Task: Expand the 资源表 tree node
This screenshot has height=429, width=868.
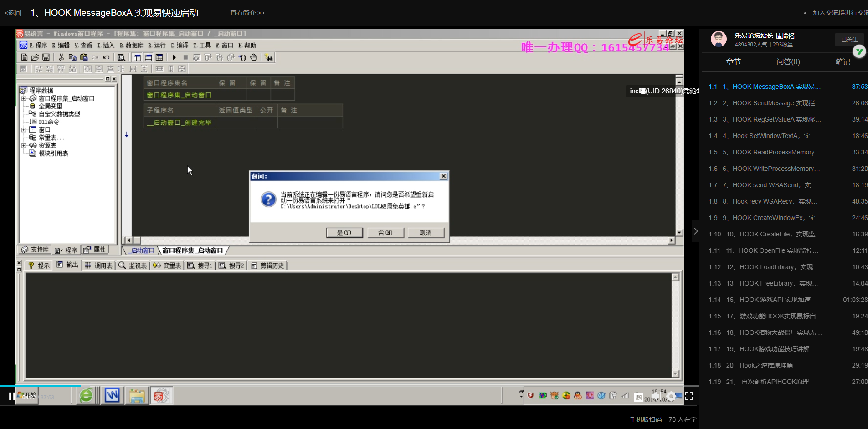Action: pos(24,146)
